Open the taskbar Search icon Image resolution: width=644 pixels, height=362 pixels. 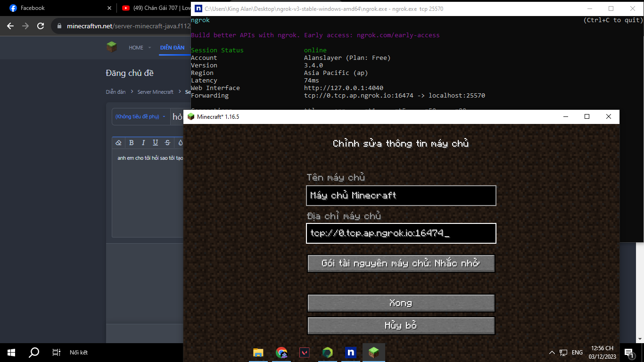(x=34, y=353)
